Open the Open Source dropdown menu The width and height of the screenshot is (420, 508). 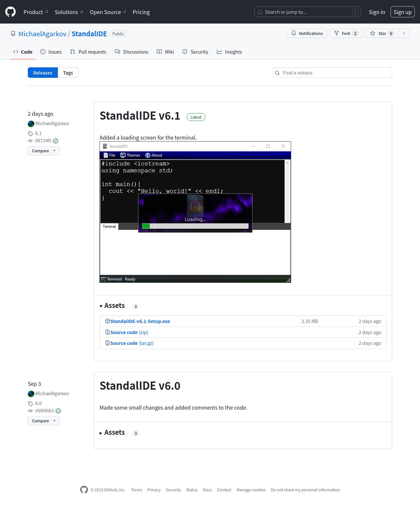[x=108, y=12]
